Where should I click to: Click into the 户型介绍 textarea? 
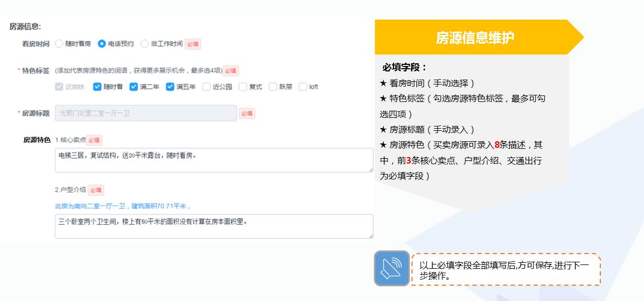tap(214, 226)
